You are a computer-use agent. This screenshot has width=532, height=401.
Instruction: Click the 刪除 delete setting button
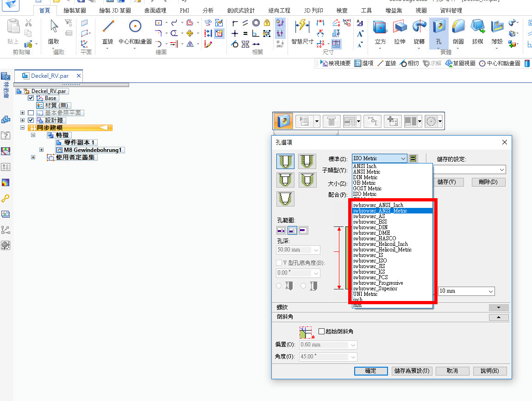[x=488, y=182]
